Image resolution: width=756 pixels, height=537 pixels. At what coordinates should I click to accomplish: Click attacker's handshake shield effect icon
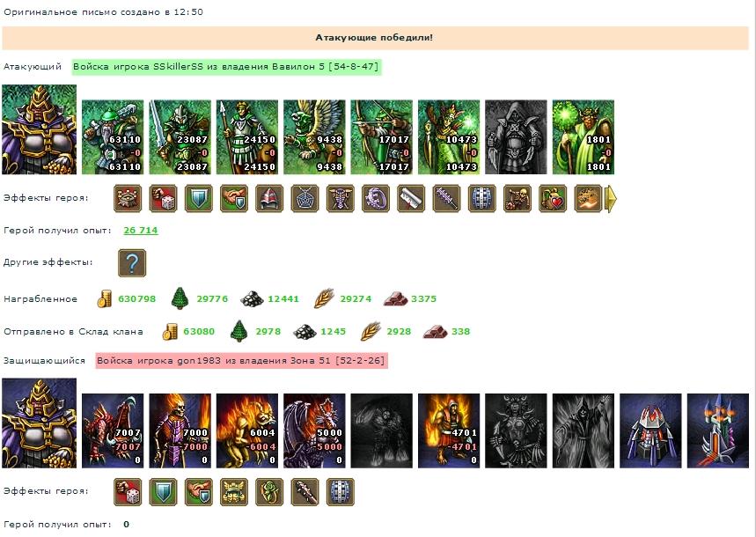click(x=234, y=198)
